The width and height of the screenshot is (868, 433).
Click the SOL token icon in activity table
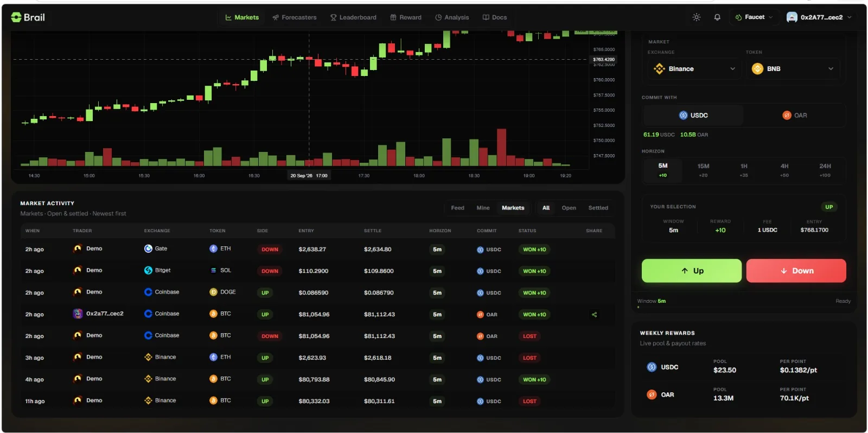click(x=213, y=270)
